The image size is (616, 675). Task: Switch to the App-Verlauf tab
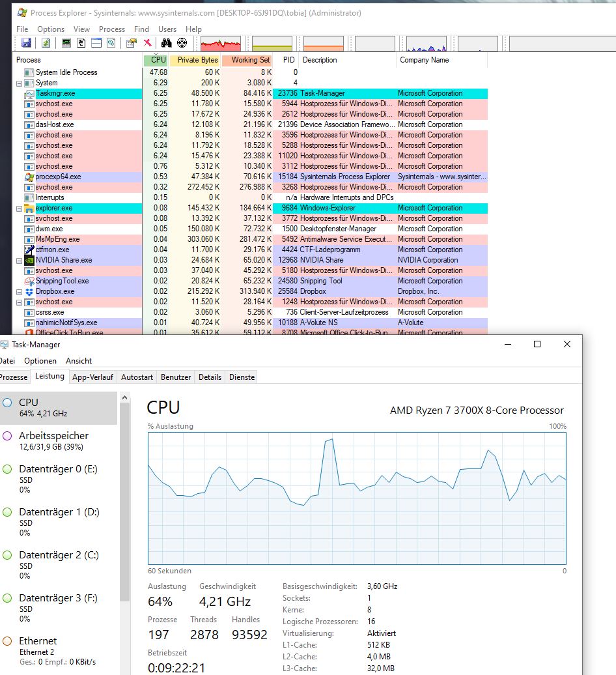pos(92,377)
